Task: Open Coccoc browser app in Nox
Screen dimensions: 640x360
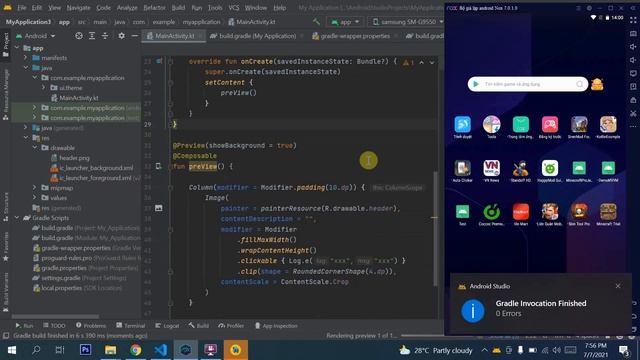Action: click(491, 215)
